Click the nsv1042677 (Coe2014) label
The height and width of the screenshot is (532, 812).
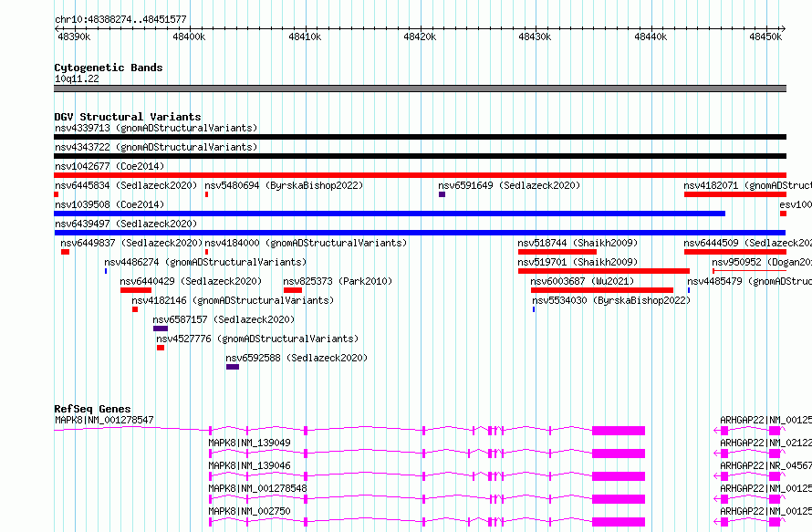pyautogui.click(x=109, y=166)
